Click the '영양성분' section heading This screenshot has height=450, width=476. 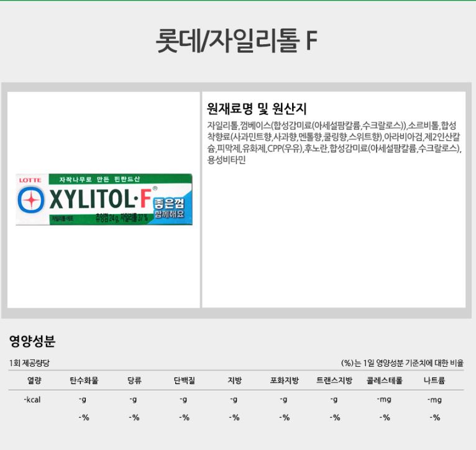click(32, 341)
